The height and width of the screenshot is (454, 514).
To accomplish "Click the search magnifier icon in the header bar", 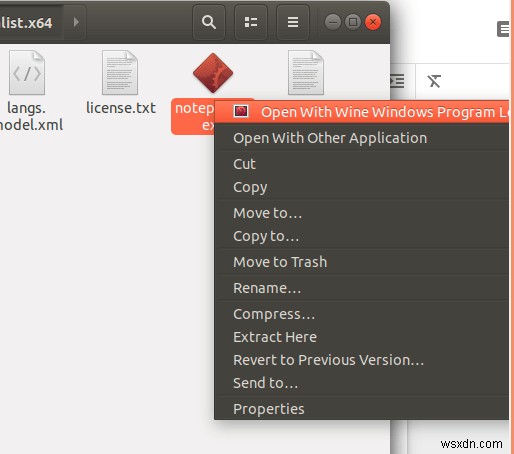I will pyautogui.click(x=209, y=22).
